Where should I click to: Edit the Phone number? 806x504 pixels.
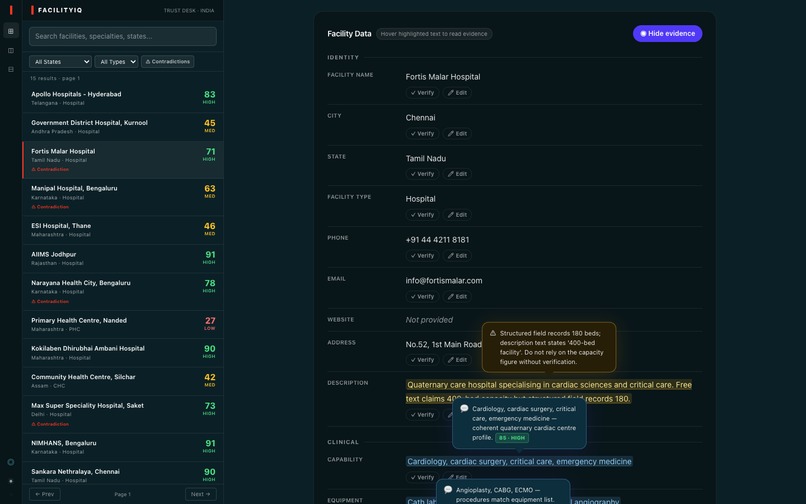pyautogui.click(x=457, y=256)
